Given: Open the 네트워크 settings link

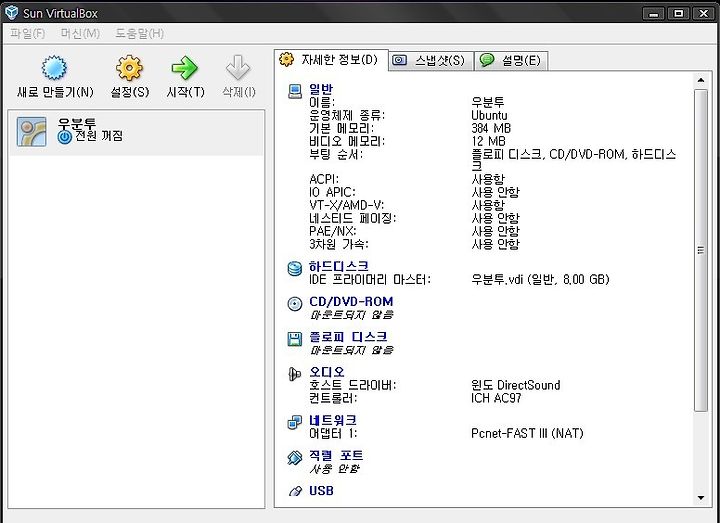Looking at the screenshot, I should [332, 420].
